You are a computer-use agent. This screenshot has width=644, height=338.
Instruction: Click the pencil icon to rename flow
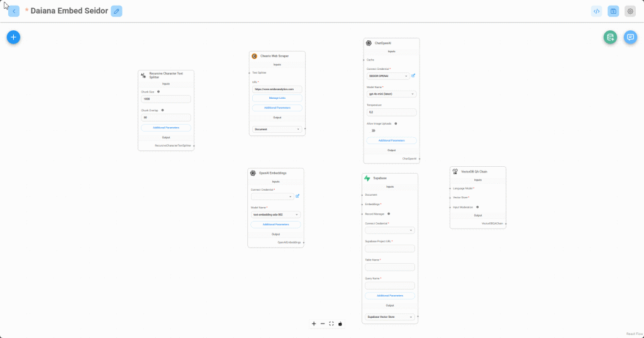click(116, 11)
